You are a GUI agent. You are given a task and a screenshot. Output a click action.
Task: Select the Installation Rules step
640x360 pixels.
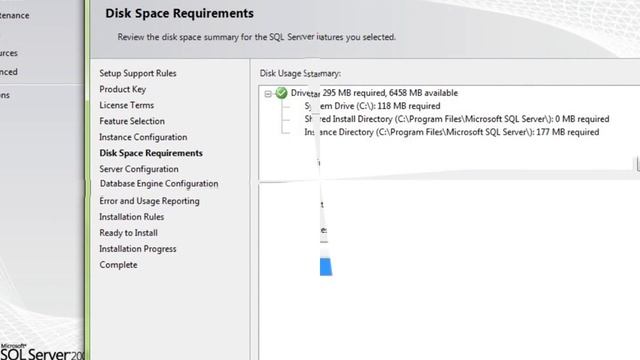(x=131, y=217)
